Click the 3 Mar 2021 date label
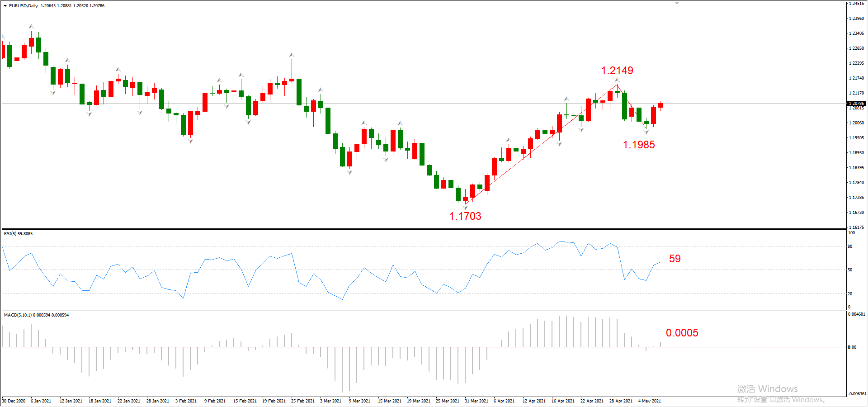 click(x=330, y=401)
